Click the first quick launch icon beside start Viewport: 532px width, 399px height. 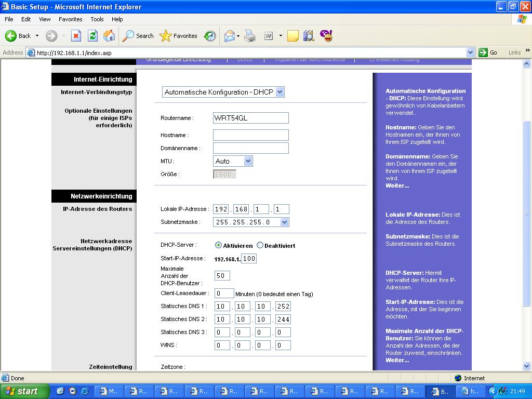point(60,391)
